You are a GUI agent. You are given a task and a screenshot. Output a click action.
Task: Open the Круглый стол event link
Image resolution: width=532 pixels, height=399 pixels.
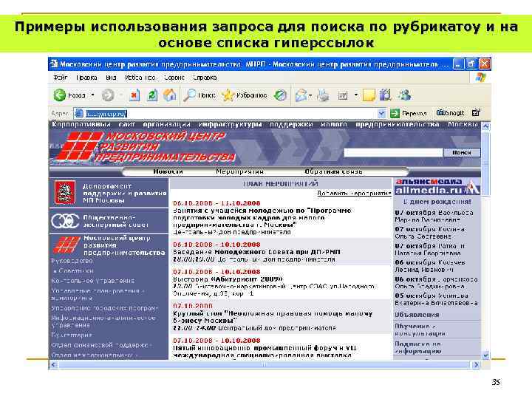pyautogui.click(x=273, y=317)
